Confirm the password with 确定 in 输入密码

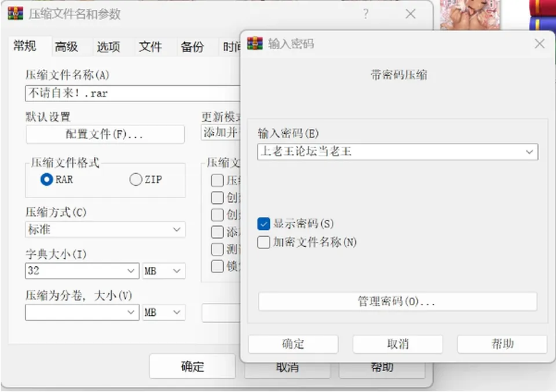click(x=293, y=344)
